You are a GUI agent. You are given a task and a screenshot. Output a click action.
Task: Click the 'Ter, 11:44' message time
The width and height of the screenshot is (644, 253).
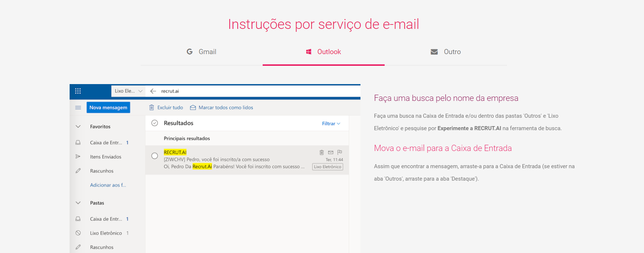pyautogui.click(x=334, y=160)
